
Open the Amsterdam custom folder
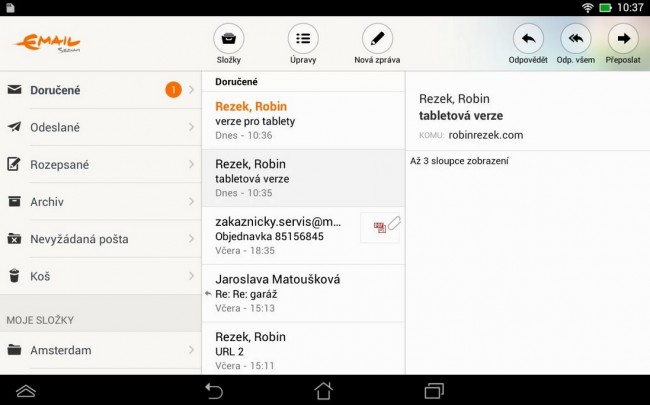100,350
